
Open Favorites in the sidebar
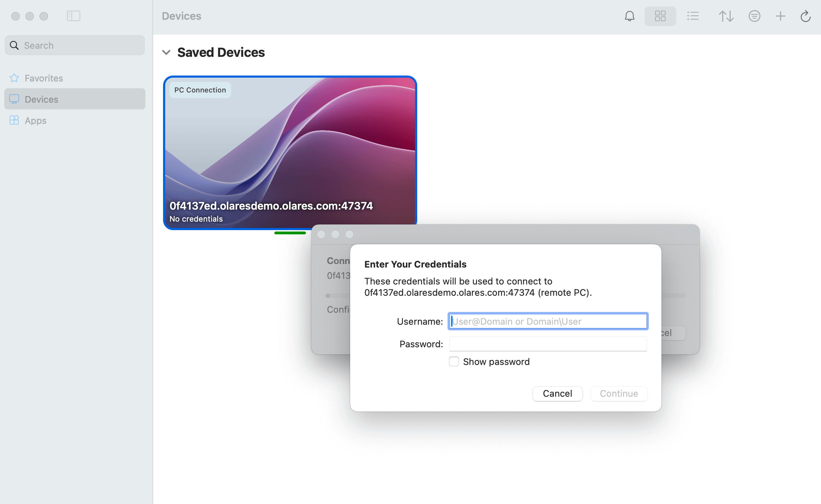44,78
